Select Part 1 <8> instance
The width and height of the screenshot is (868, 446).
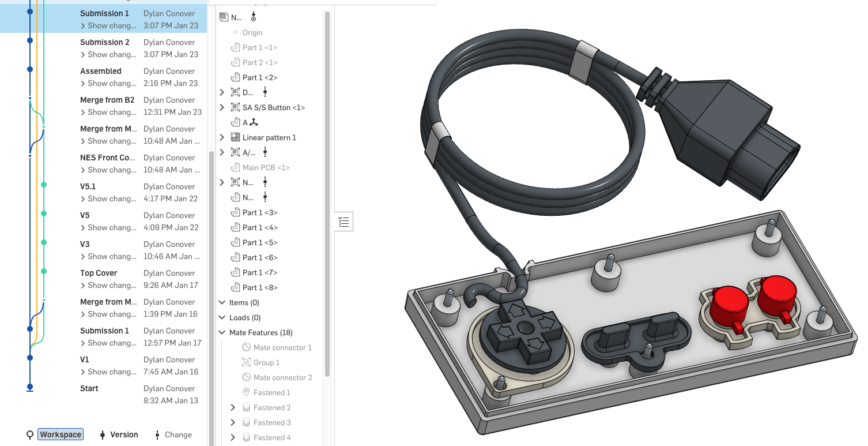(260, 287)
